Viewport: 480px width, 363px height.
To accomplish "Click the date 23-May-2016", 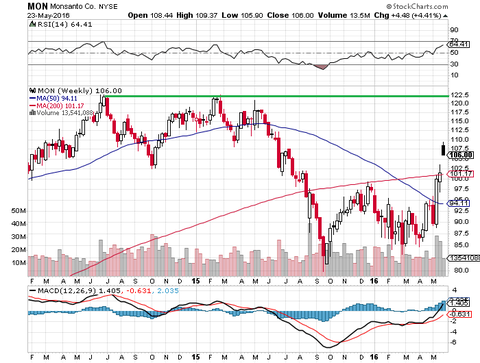I will click(49, 15).
